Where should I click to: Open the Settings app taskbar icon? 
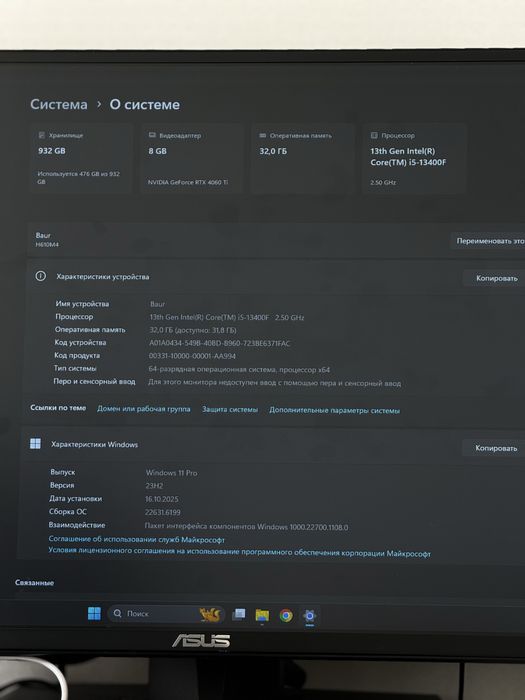[309, 616]
